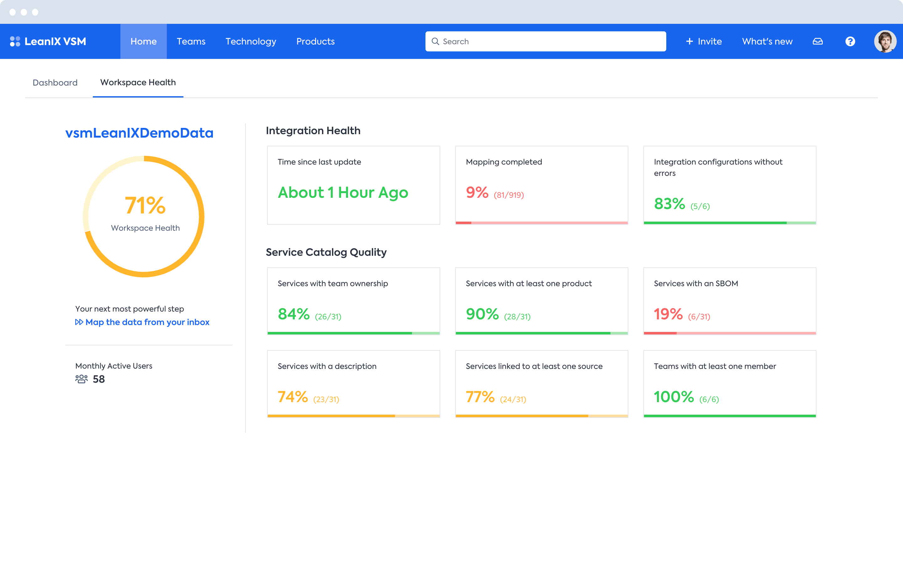Open the inbox tray icon
903x588 pixels.
[818, 41]
